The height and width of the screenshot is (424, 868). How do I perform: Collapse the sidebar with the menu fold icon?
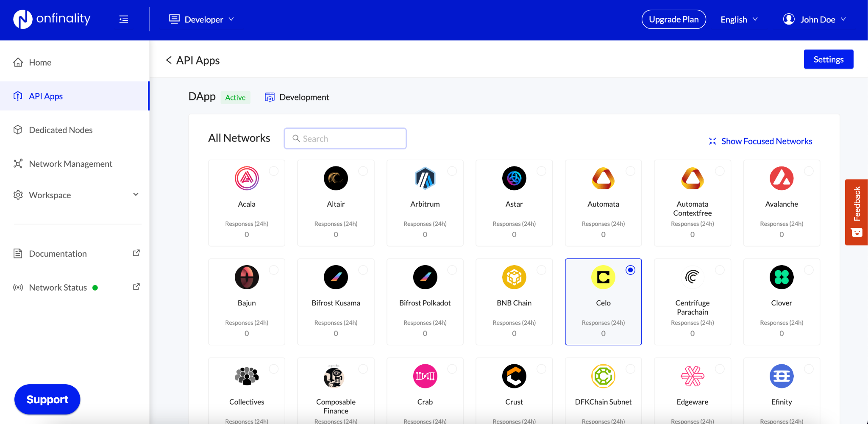pyautogui.click(x=124, y=19)
